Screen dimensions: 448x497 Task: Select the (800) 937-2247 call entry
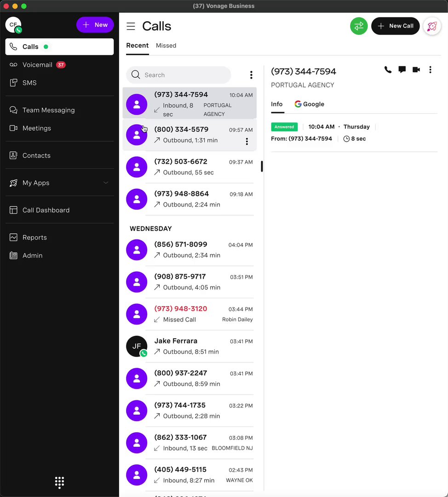tap(190, 378)
